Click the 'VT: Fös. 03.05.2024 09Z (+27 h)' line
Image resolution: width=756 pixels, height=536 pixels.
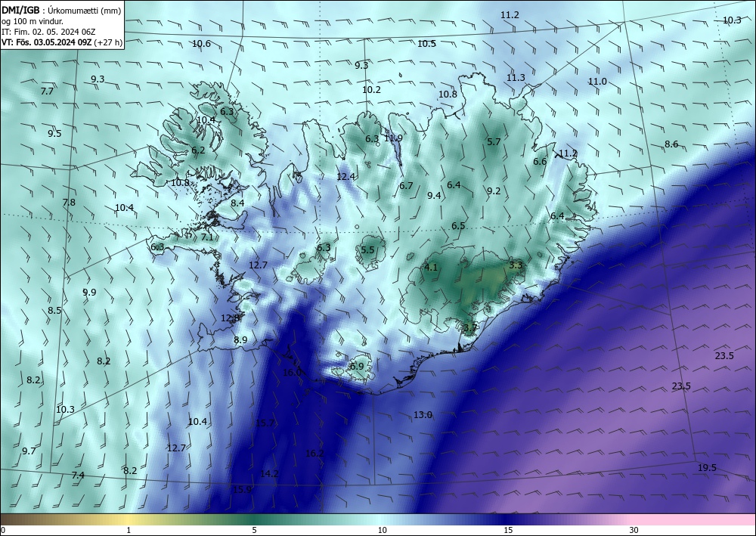[62, 42]
